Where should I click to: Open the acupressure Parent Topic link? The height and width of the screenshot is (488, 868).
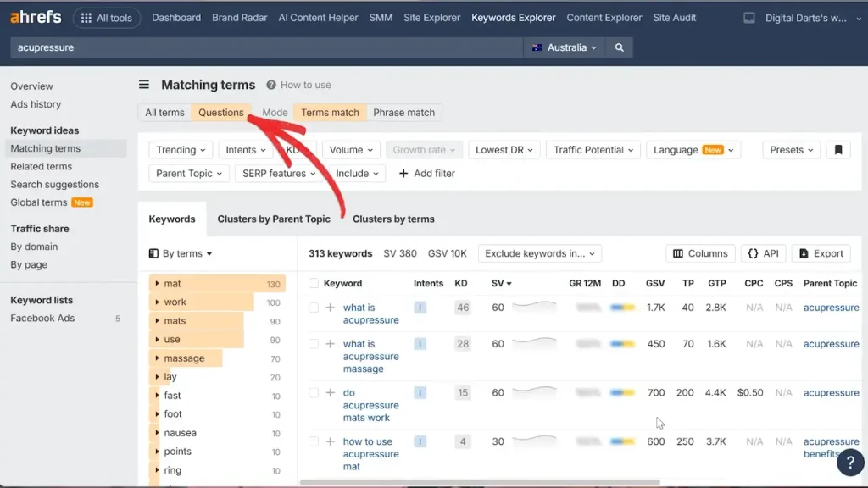coord(830,308)
